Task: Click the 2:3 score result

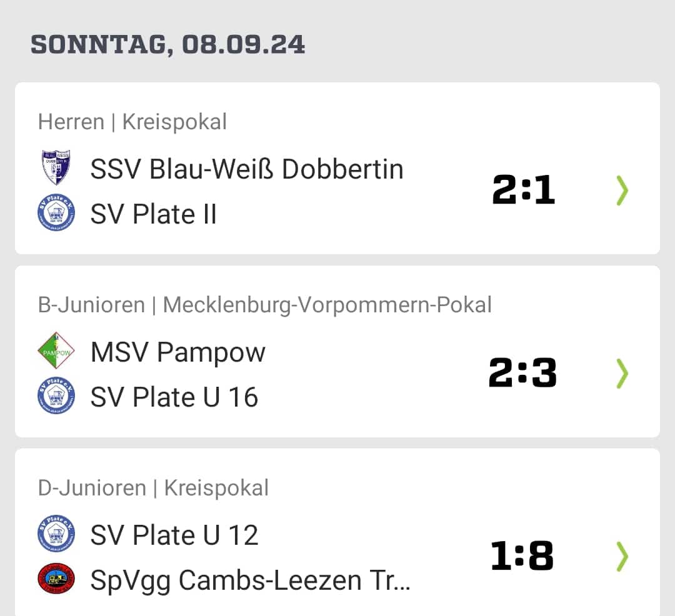Action: coord(522,372)
